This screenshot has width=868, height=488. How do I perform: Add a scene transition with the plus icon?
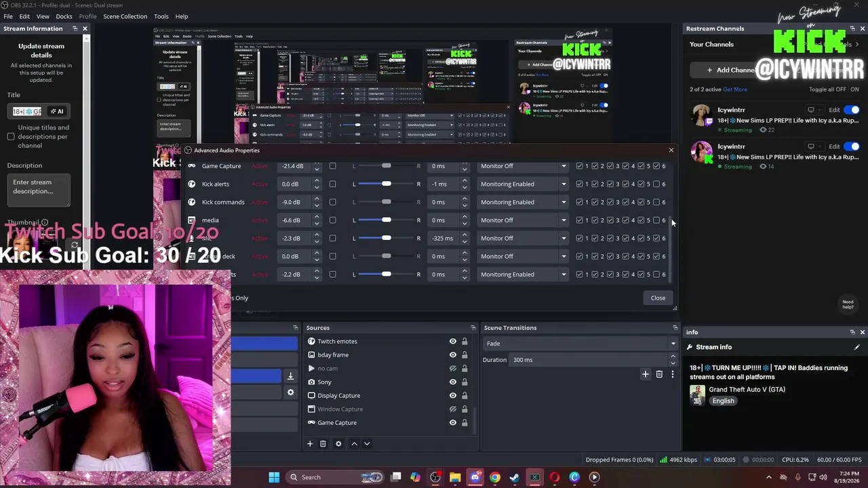(646, 374)
